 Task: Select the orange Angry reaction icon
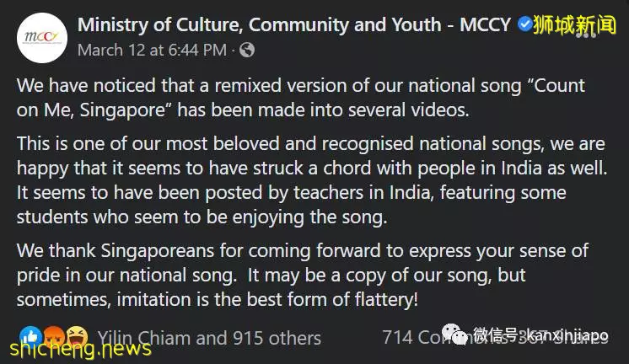[x=54, y=336]
